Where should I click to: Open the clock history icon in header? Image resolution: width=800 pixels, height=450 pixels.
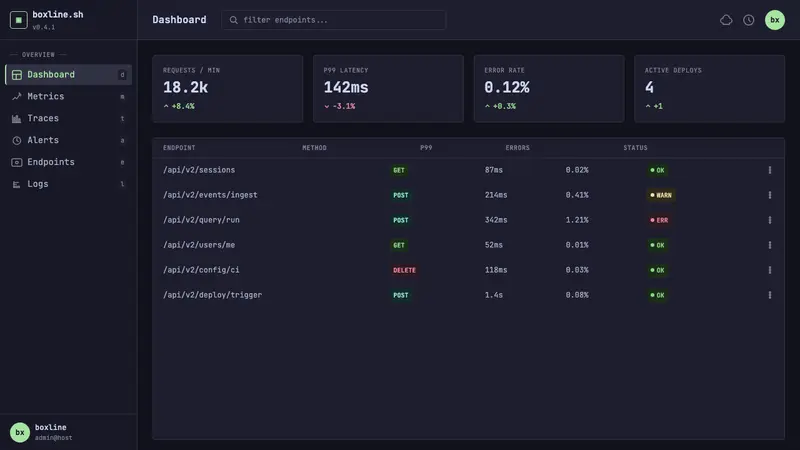[x=748, y=20]
